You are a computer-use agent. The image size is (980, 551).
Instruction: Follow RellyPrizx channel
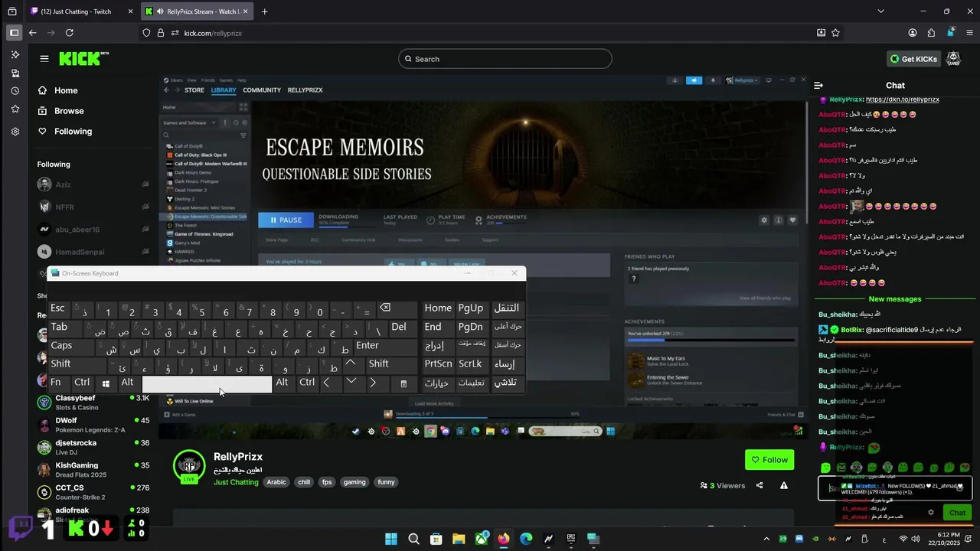[769, 460]
